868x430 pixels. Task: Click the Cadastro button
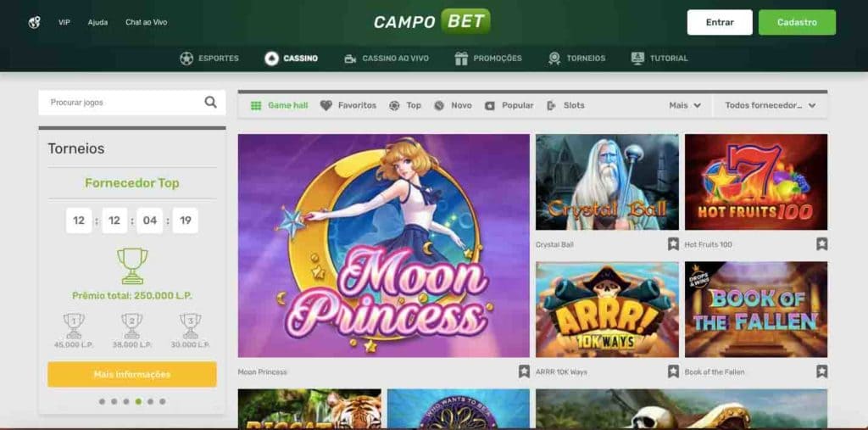click(797, 22)
